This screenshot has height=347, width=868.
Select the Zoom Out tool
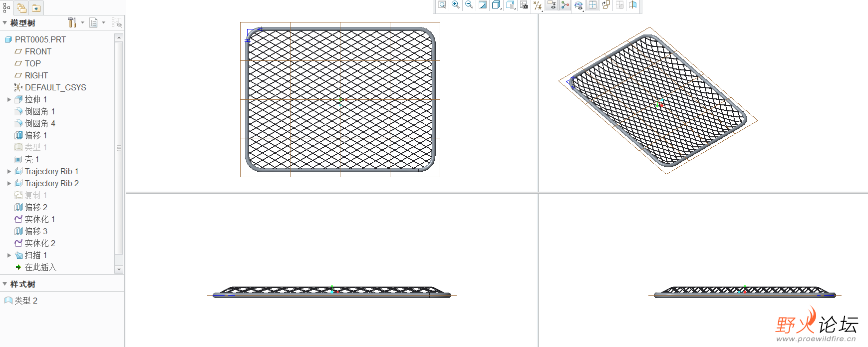coord(469,5)
